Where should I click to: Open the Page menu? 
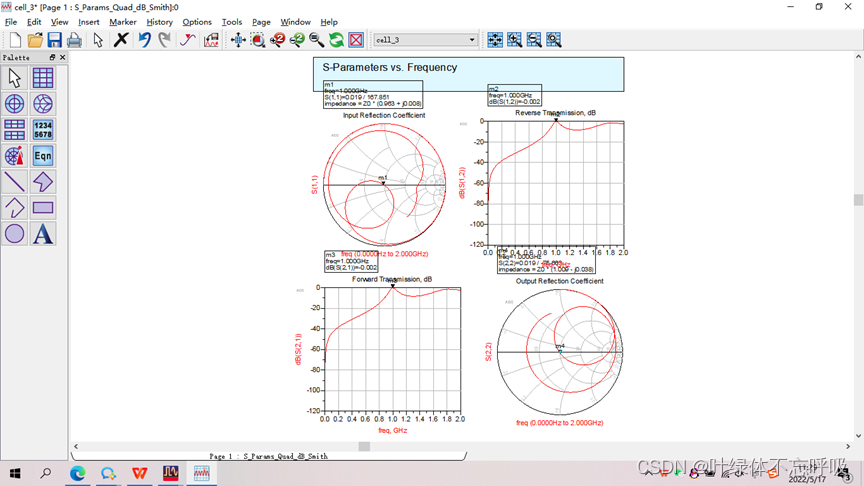pos(261,22)
